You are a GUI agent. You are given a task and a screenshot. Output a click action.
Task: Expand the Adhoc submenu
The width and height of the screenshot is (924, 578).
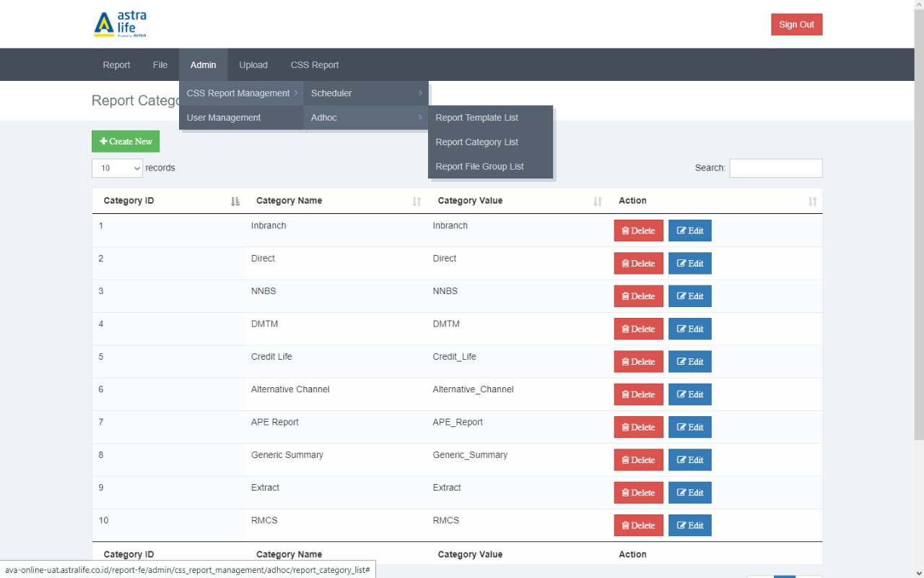pos(366,118)
